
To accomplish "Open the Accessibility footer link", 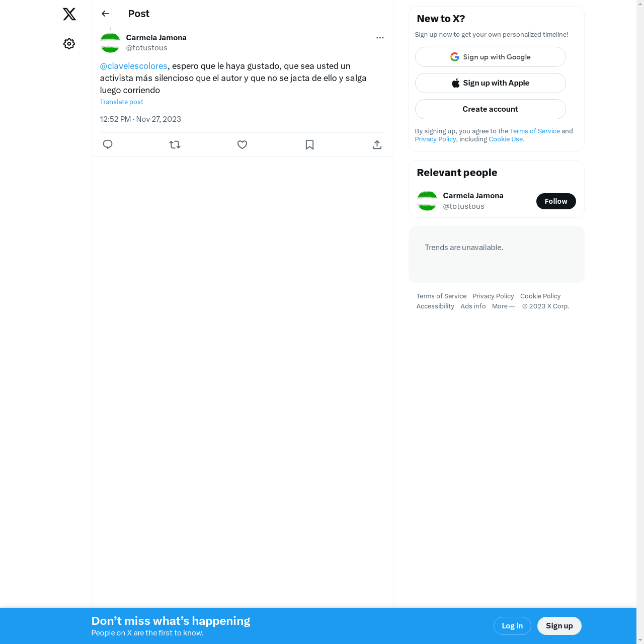I will coord(435,306).
